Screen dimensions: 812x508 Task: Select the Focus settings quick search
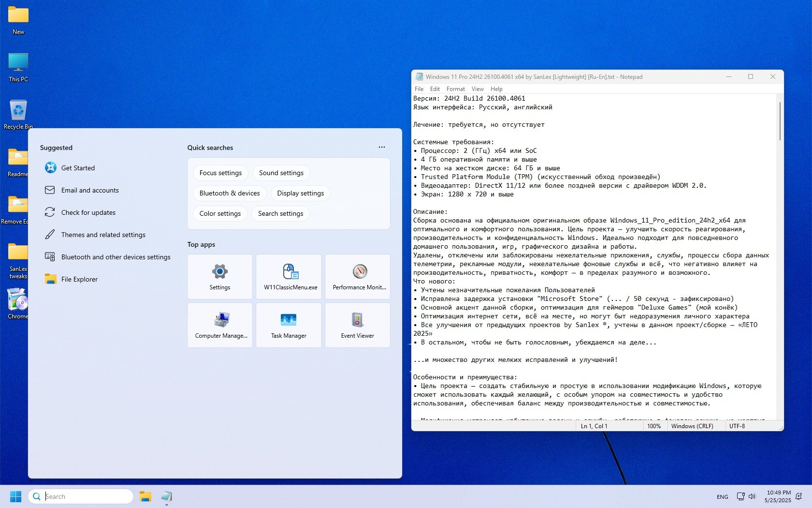pos(220,173)
